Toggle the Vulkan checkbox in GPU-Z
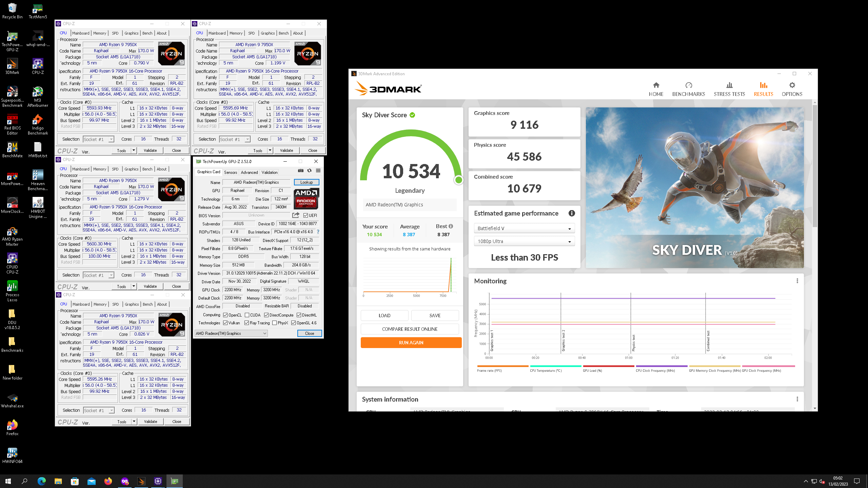Screen dimensions: 868x488 pyautogui.click(x=225, y=323)
